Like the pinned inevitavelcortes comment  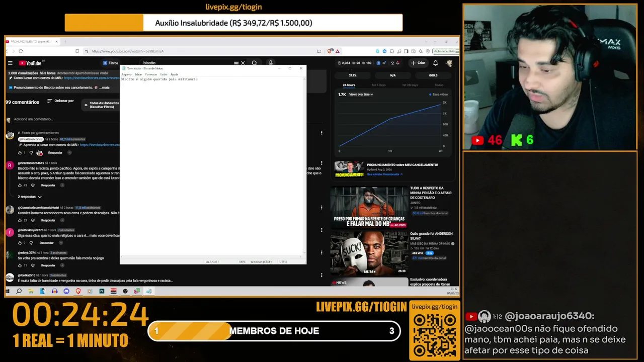point(20,153)
